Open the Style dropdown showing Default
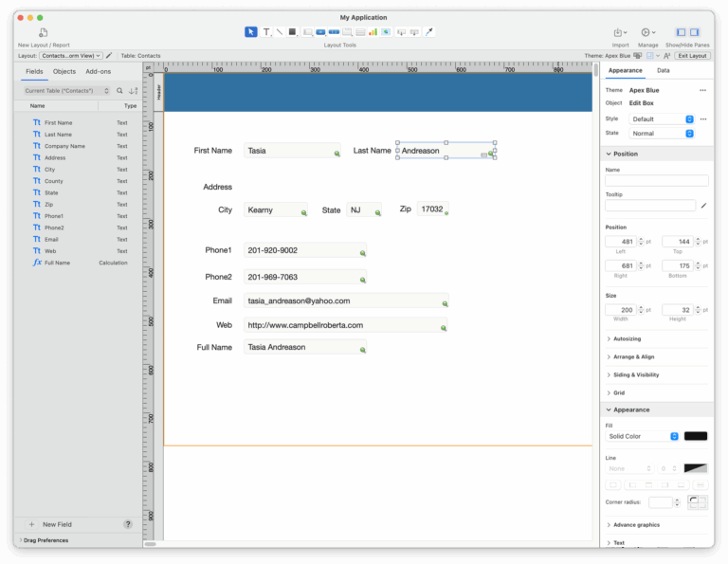 tap(663, 119)
